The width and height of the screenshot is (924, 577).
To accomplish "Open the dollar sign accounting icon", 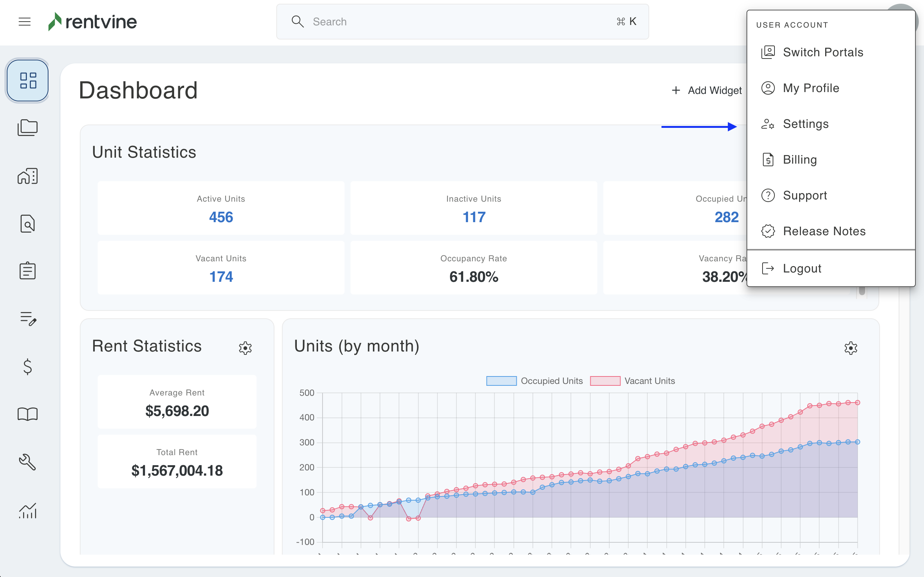I will coord(28,366).
